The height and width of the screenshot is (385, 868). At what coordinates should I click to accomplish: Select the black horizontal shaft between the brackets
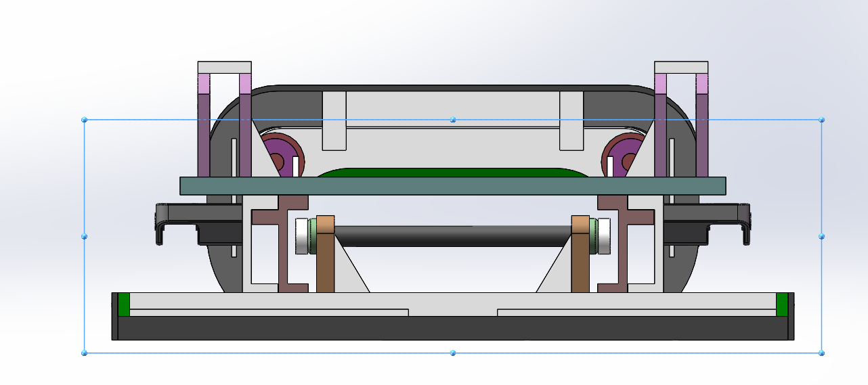[x=452, y=235]
